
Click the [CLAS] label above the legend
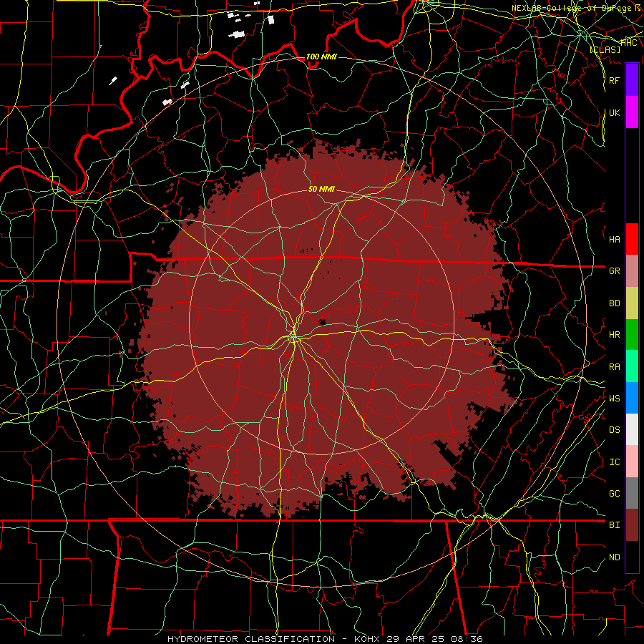605,50
